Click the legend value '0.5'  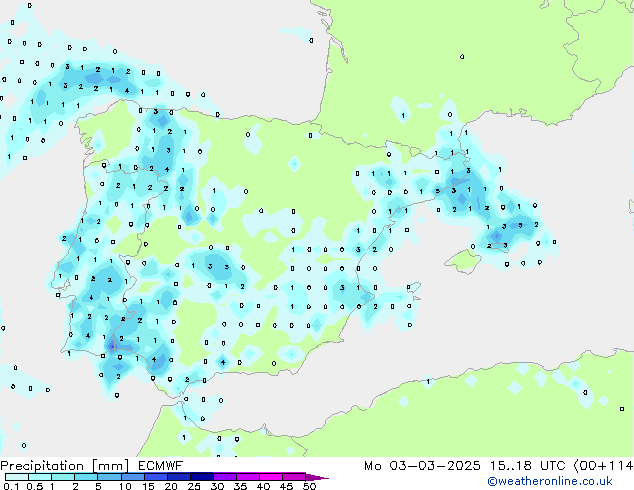[35, 486]
